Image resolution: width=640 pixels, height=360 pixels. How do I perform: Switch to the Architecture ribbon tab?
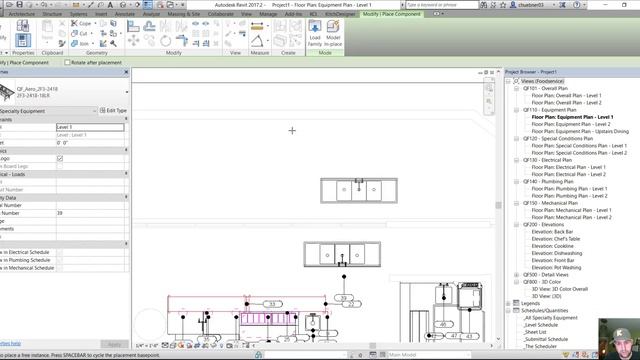[x=22, y=14]
